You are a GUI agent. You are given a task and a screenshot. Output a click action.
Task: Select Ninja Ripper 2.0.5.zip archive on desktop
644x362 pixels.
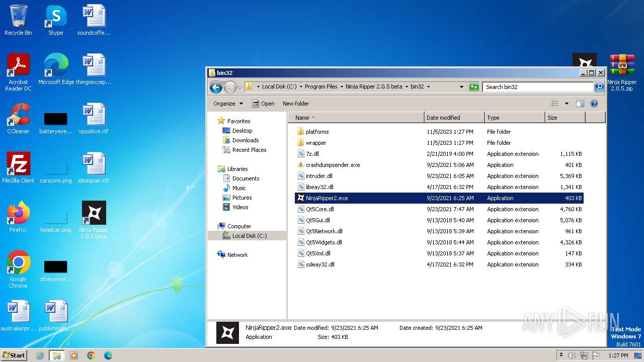pyautogui.click(x=622, y=72)
